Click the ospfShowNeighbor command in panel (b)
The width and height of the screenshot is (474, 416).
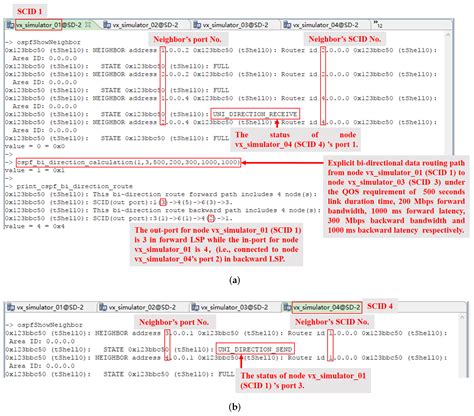(50, 325)
